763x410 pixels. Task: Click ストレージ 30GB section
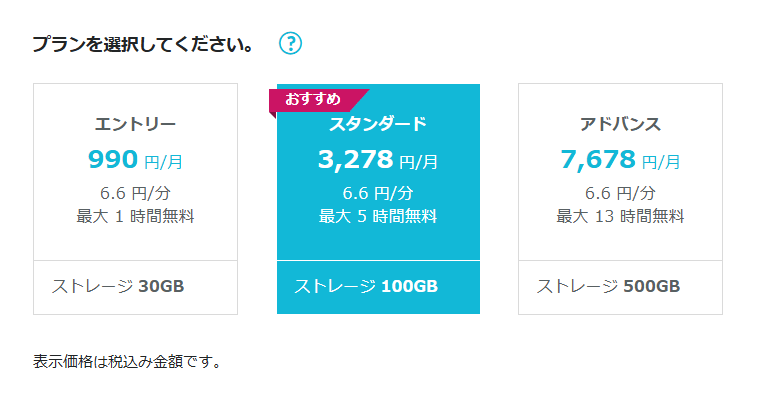[135, 287]
